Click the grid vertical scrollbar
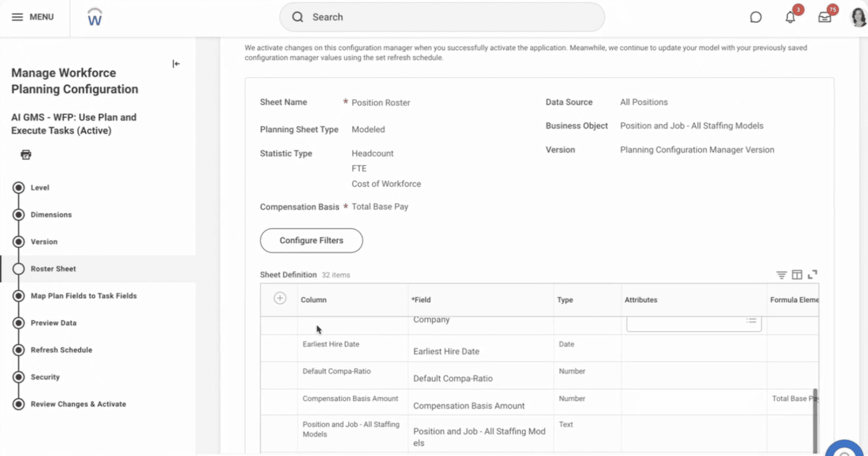868x456 pixels. pos(815,420)
